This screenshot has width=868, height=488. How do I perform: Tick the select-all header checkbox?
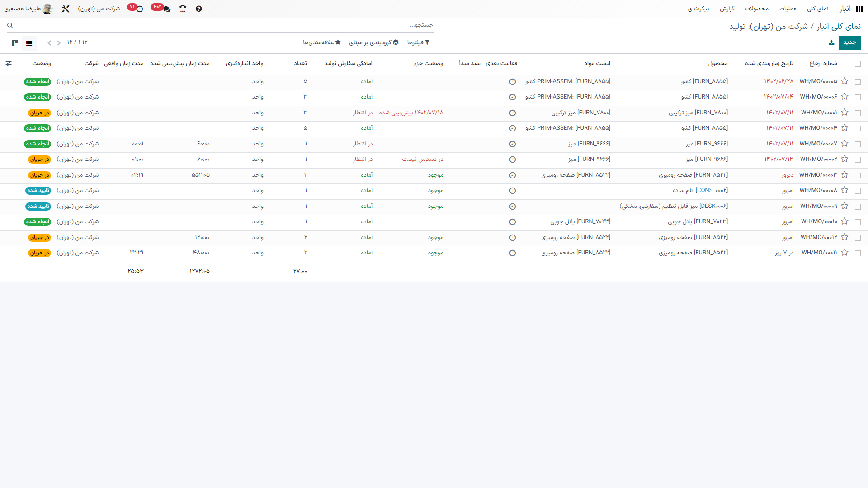(858, 64)
